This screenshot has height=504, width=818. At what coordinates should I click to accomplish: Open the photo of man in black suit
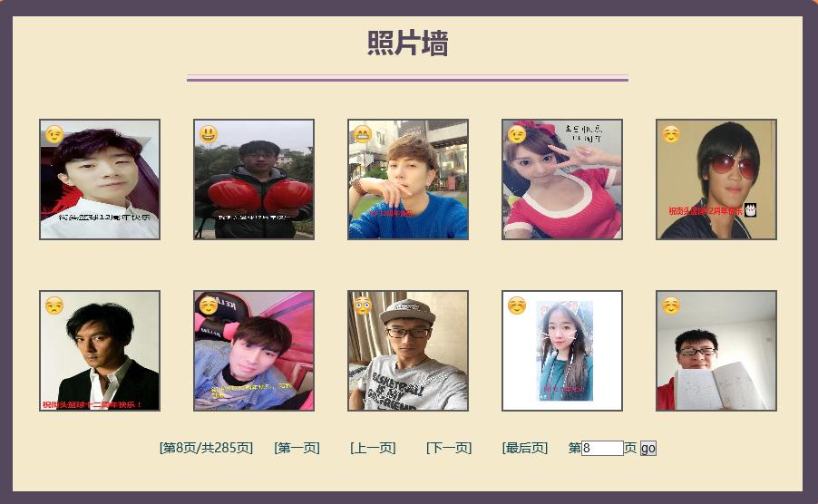(x=100, y=351)
